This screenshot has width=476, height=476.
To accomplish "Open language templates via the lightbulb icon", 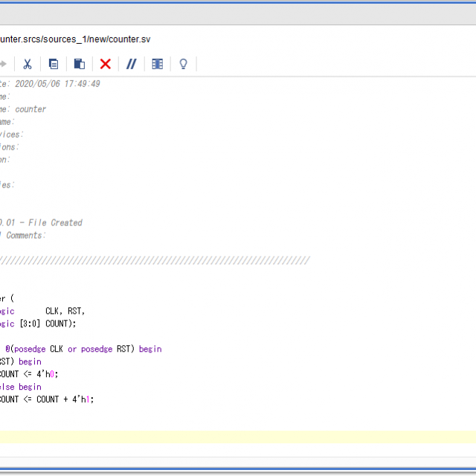I will click(x=183, y=64).
